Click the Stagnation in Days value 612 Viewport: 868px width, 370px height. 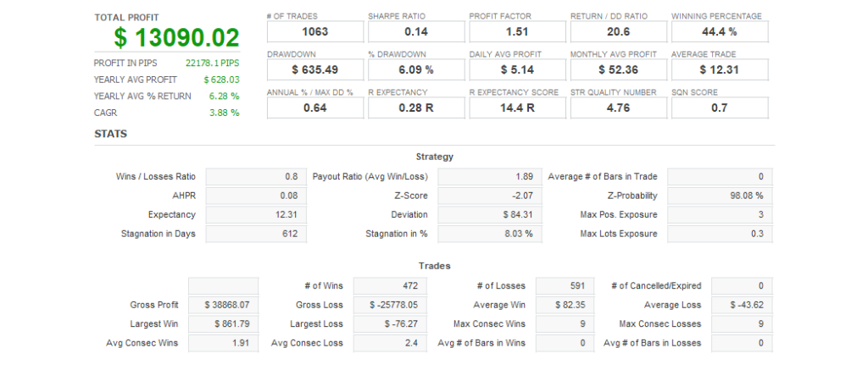click(x=257, y=234)
